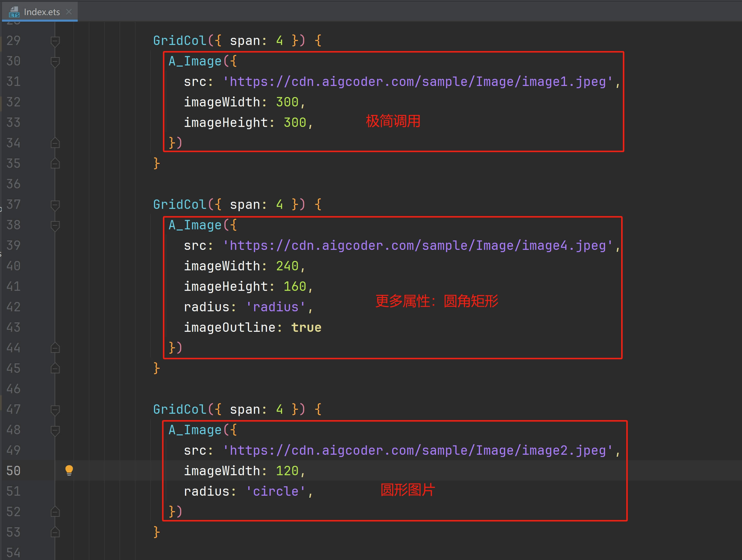Collapse the GridCol block at line 29
This screenshot has height=560, width=742.
coord(55,41)
